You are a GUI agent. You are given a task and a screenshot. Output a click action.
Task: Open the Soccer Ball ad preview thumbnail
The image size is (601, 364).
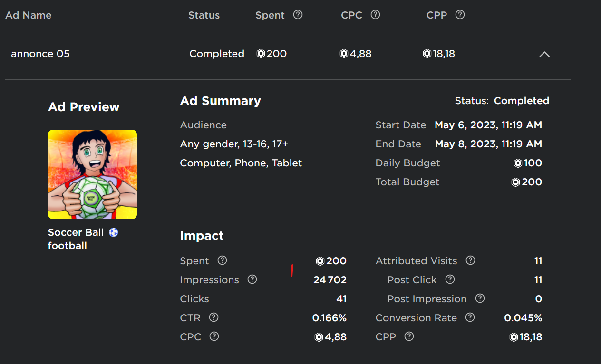[92, 174]
